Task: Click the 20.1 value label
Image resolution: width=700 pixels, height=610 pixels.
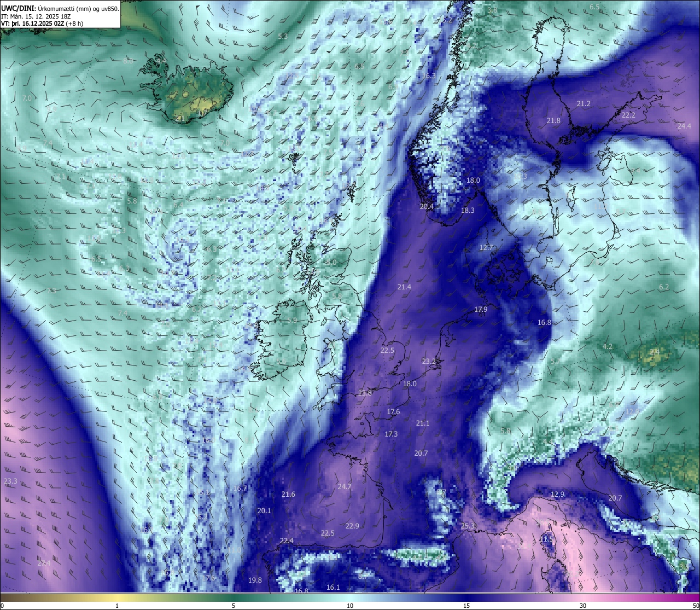Action: coord(264,511)
